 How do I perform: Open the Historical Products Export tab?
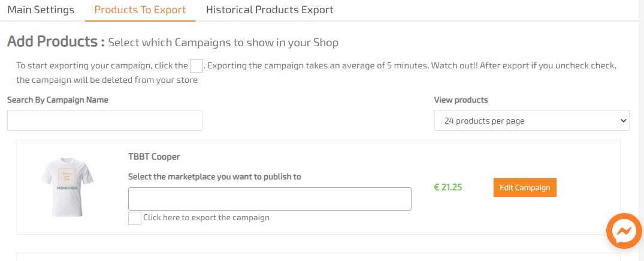pos(270,10)
